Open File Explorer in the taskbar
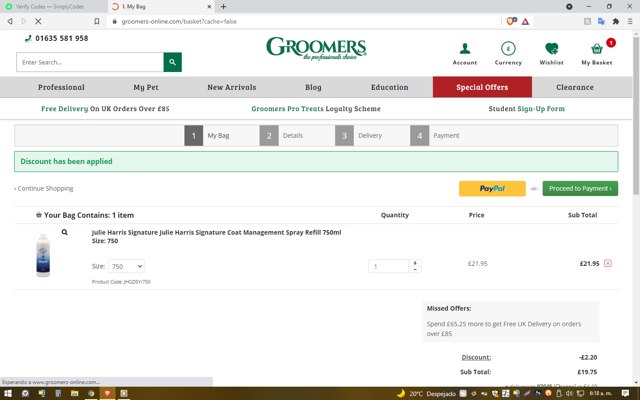 point(74,393)
